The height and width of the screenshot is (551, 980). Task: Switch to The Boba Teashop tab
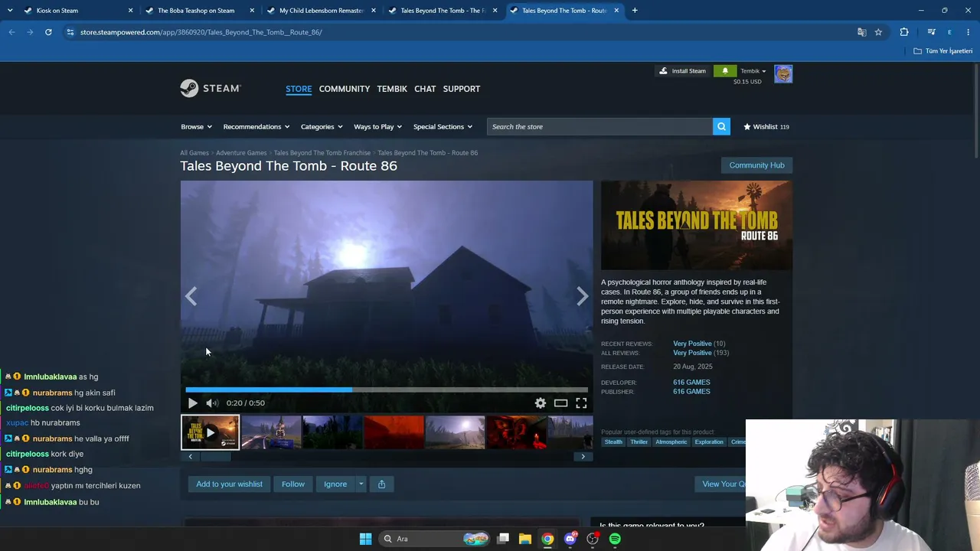pyautogui.click(x=199, y=11)
